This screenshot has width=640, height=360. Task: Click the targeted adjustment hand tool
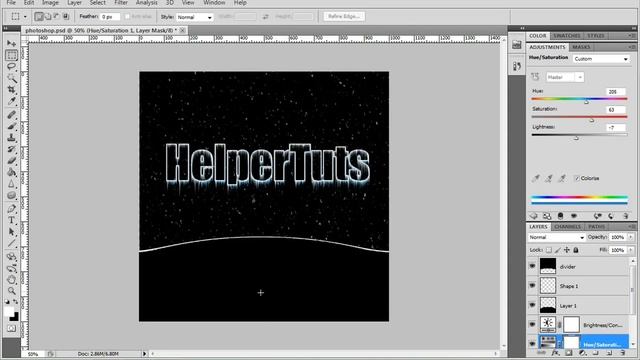coord(535,77)
